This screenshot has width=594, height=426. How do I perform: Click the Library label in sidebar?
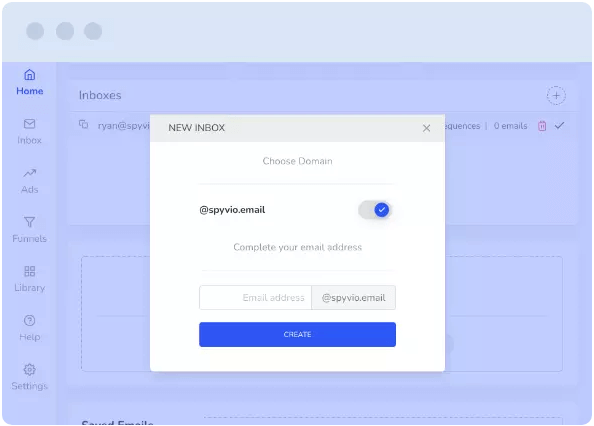30,288
